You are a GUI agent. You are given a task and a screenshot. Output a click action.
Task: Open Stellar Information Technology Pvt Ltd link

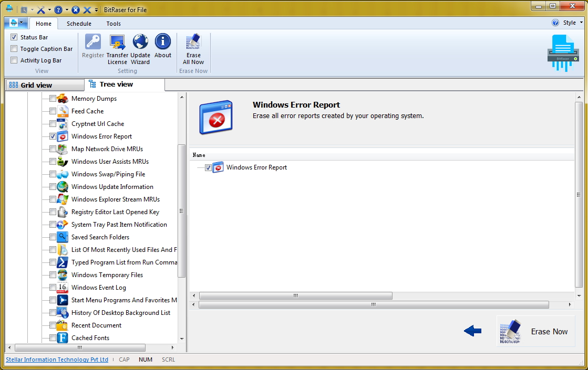coord(57,360)
